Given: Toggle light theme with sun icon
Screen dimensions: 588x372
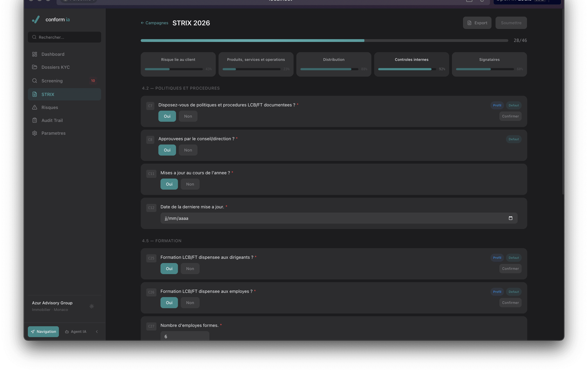Looking at the screenshot, I should (x=92, y=306).
